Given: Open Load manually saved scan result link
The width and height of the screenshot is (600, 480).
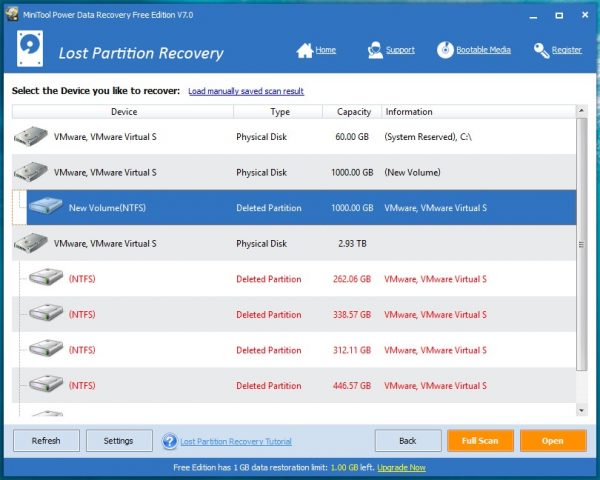Looking at the screenshot, I should 246,91.
